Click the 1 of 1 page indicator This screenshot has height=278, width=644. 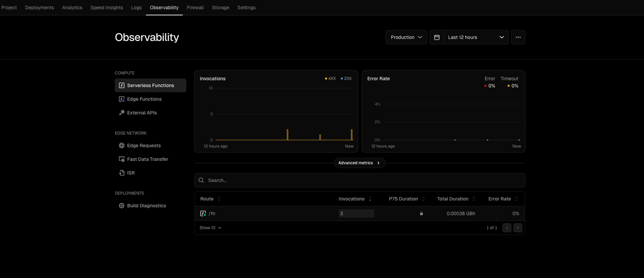pyautogui.click(x=492, y=228)
